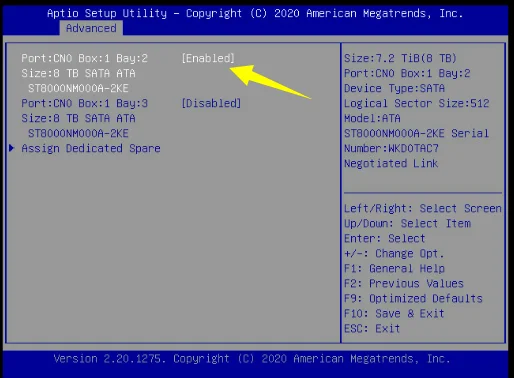Viewport: 514px width, 378px height.
Task: Click the Number:WKD0TAC7 serial line
Action: point(391,148)
